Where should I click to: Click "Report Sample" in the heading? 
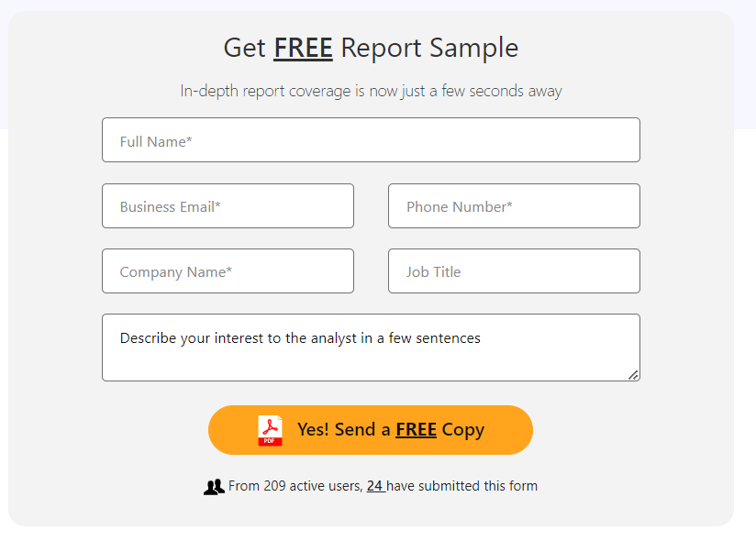pyautogui.click(x=429, y=48)
